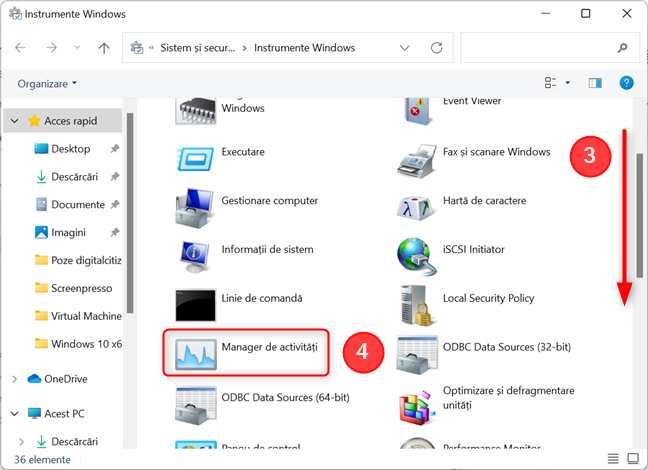Click the navigation pane scrollbar thumb

130,213
